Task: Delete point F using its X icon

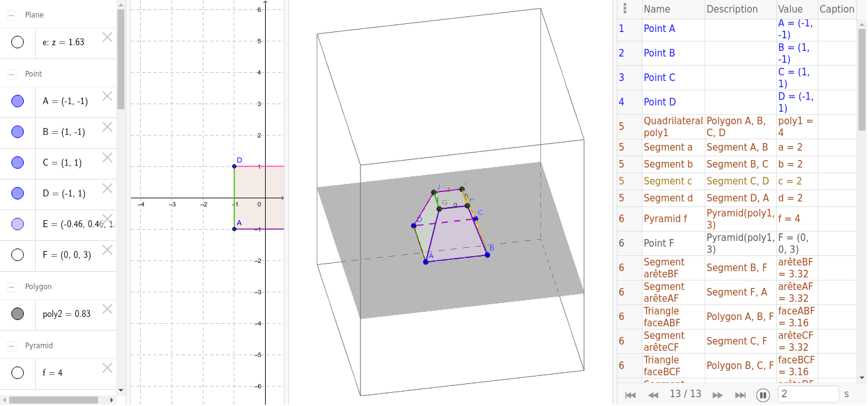Action: [x=107, y=250]
